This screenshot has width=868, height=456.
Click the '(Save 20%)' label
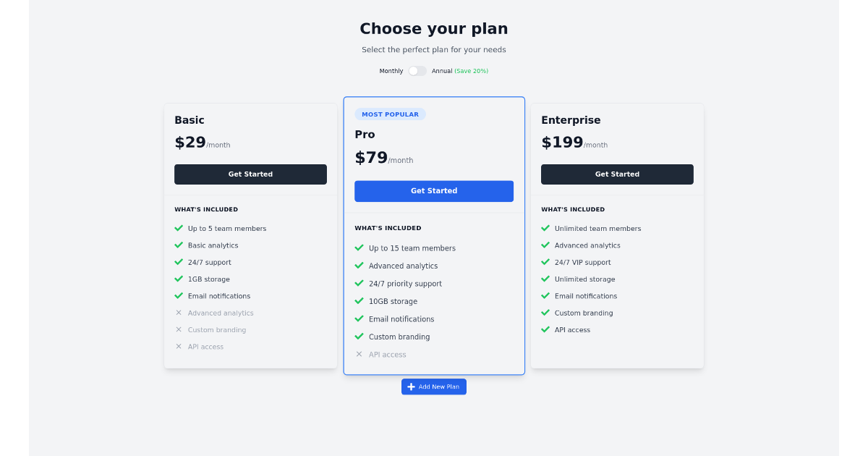pyautogui.click(x=472, y=70)
